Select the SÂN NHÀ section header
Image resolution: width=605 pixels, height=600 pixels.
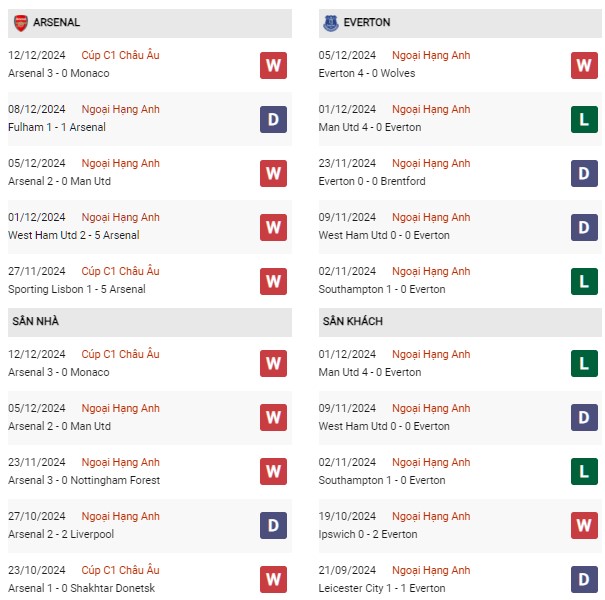150,321
